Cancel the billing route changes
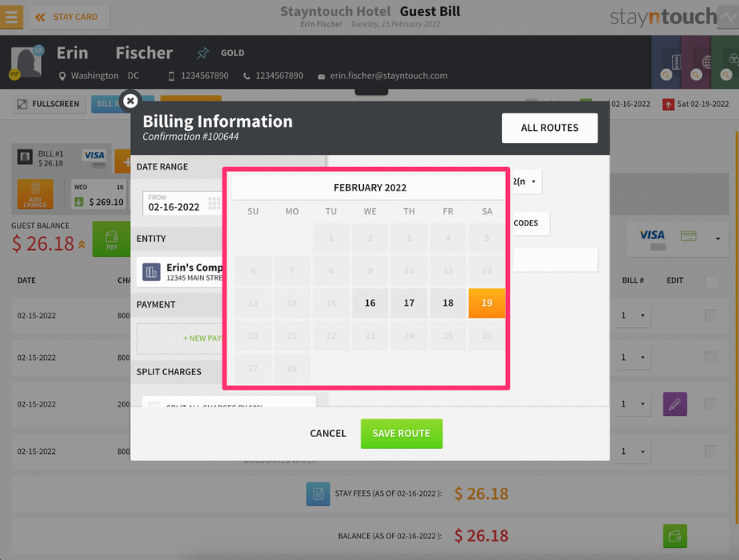739x560 pixels. 328,433
